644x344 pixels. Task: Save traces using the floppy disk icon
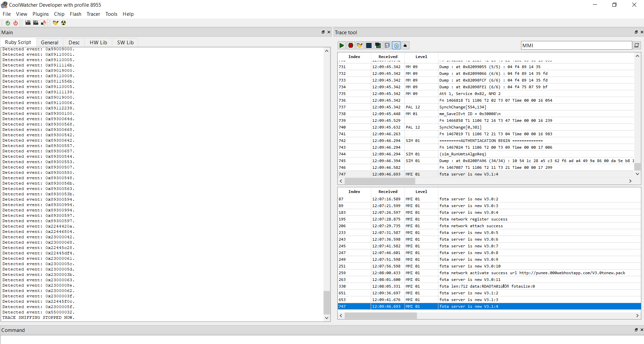[x=387, y=45]
